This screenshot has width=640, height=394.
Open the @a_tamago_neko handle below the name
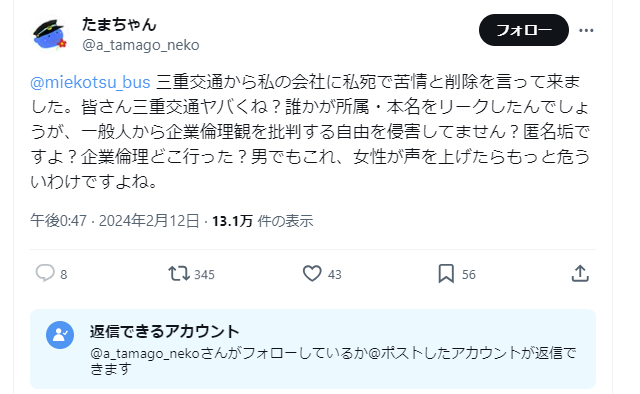[x=141, y=45]
